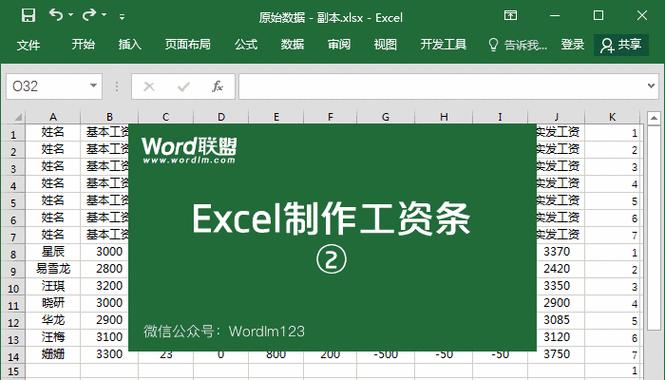This screenshot has height=380, width=665.
Task: Click the Select All corner triangle
Action: click(x=18, y=117)
